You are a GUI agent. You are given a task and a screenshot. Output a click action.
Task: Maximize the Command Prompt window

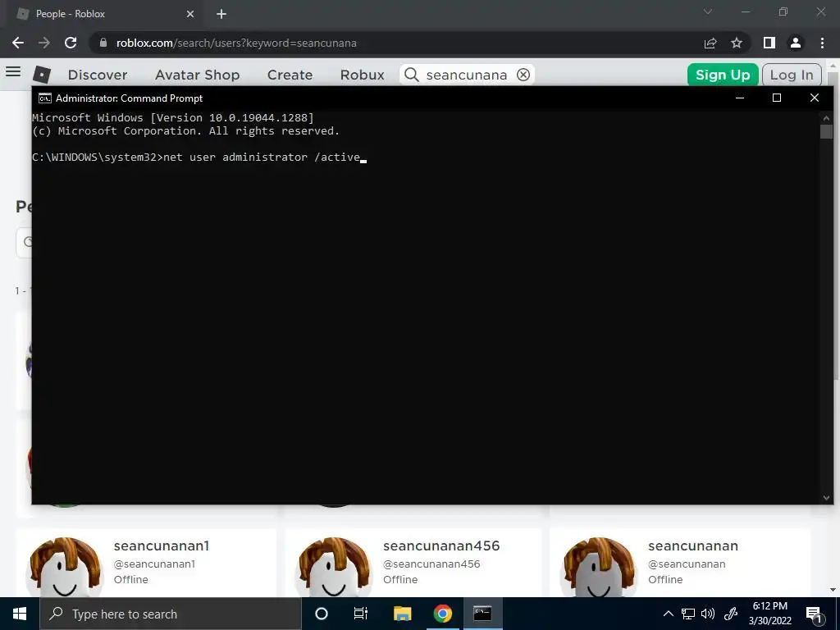[777, 98]
